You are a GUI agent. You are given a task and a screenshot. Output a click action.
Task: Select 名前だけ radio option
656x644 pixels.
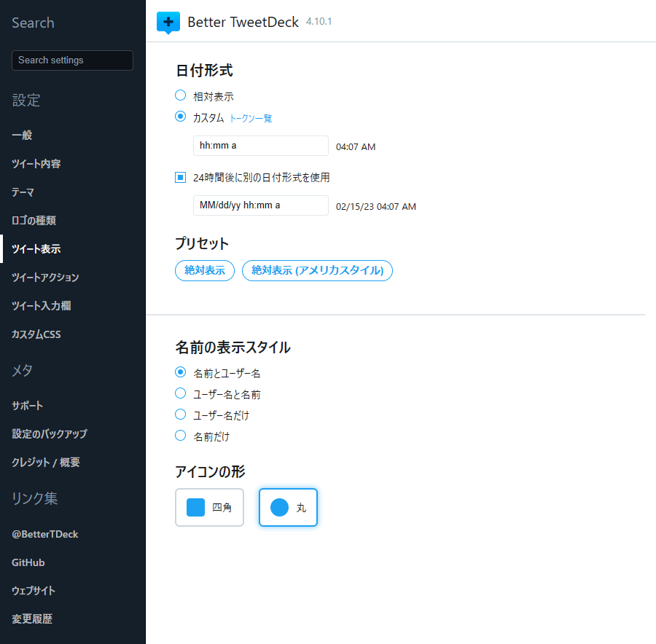[180, 436]
